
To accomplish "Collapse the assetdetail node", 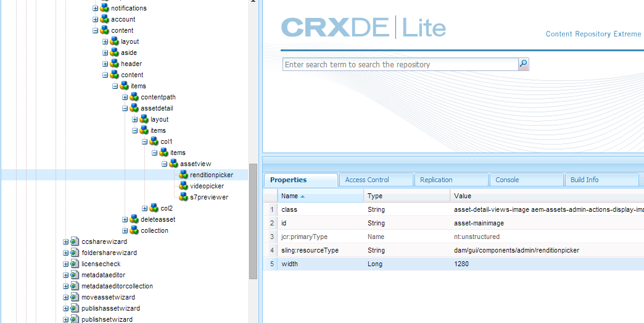I will (125, 109).
